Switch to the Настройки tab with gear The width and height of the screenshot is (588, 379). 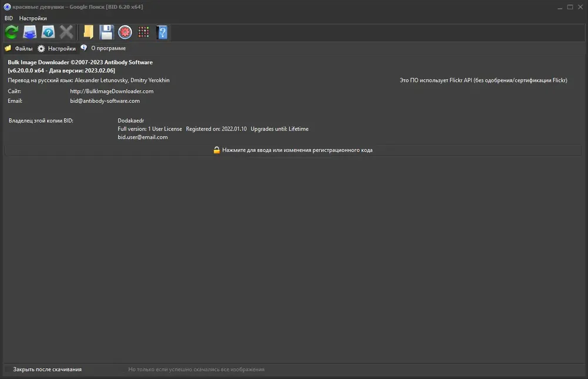point(57,48)
